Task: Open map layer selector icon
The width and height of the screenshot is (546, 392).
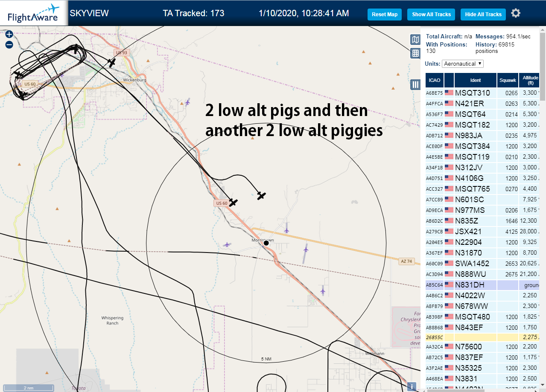Action: pos(415,40)
